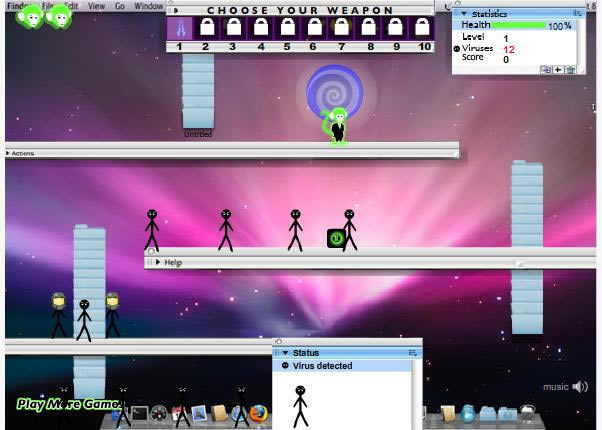Open the Edit menu
Screen dimensions: 602x430
pyautogui.click(x=71, y=6)
